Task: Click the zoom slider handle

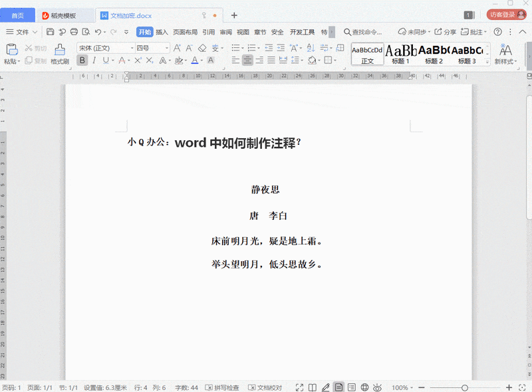Action: point(465,387)
